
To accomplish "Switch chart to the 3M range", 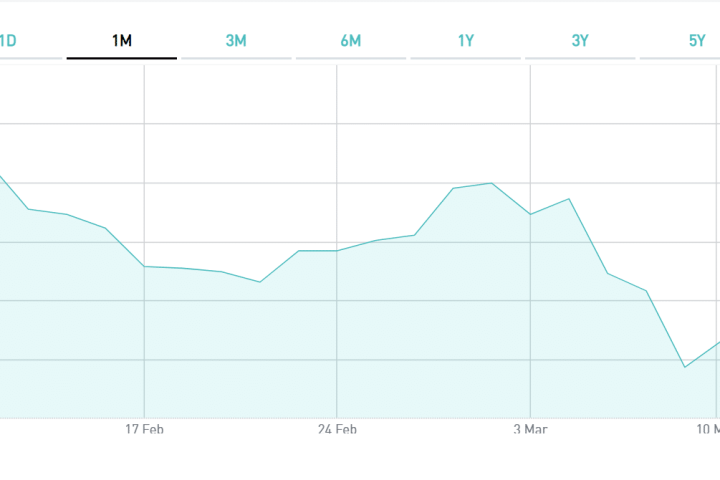I will click(x=236, y=41).
